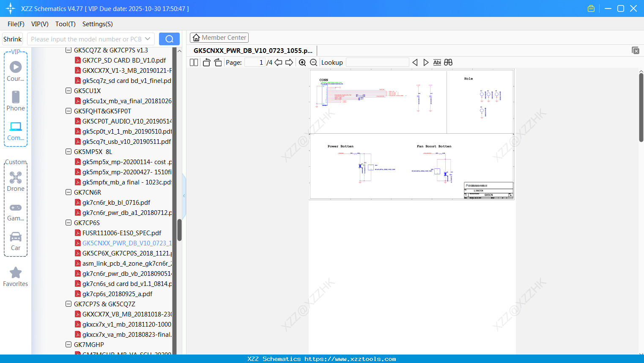This screenshot has width=644, height=363.
Task: Find next lookup result triangle
Action: point(426,63)
